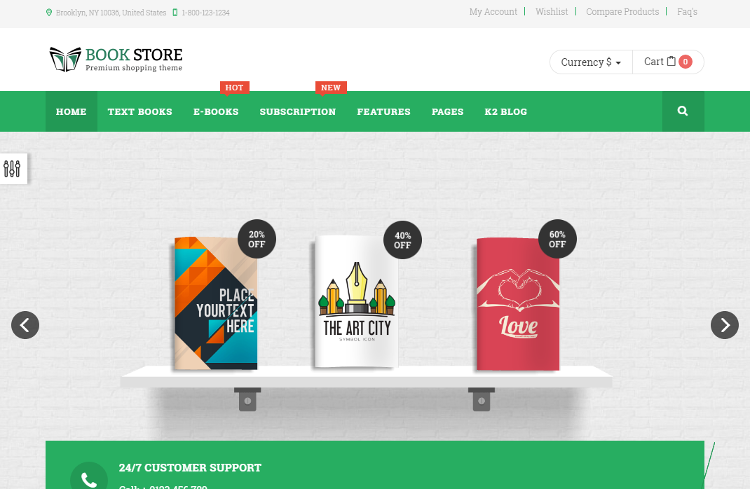Image resolution: width=750 pixels, height=489 pixels.
Task: Open the search magnifier in the navigation bar
Action: tap(683, 111)
